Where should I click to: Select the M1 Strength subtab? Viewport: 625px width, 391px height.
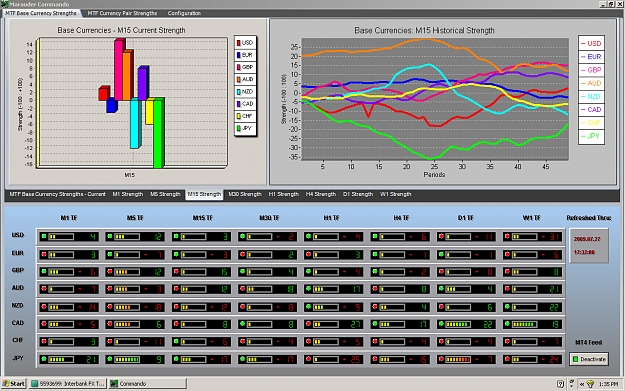click(x=128, y=194)
